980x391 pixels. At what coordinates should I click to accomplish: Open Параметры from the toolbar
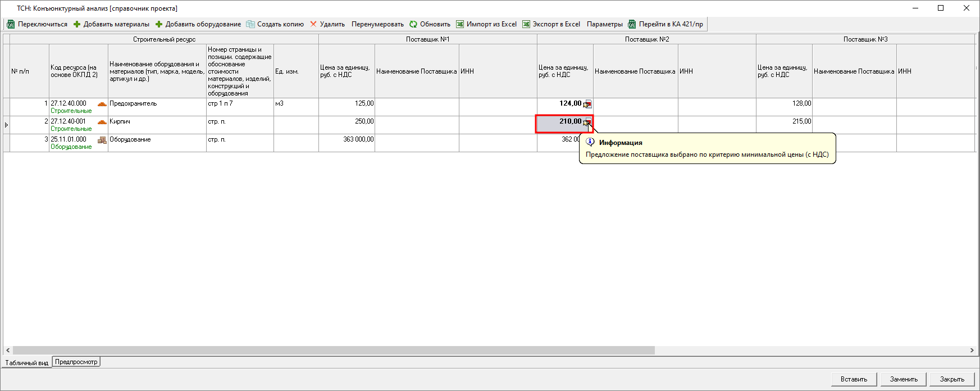(x=604, y=24)
